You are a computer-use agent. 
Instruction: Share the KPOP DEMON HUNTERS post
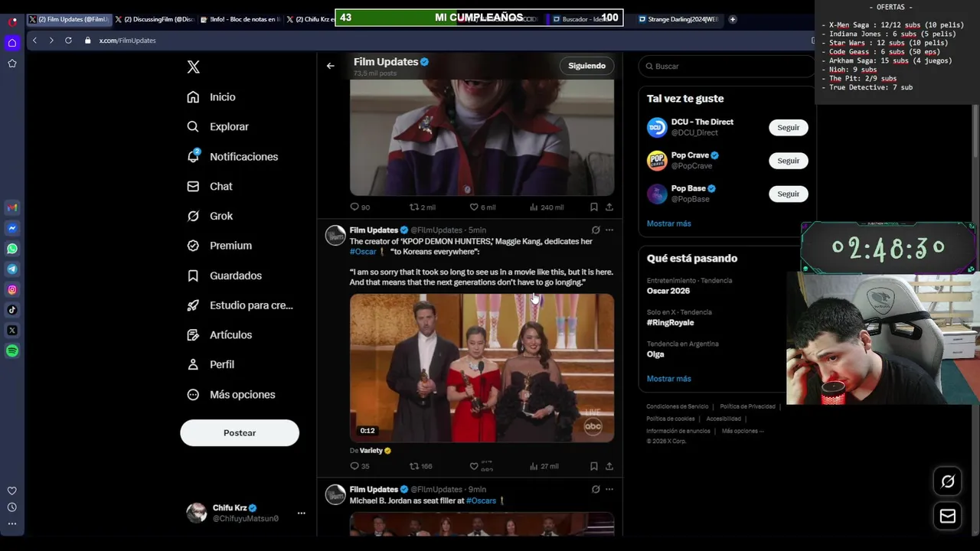(609, 466)
